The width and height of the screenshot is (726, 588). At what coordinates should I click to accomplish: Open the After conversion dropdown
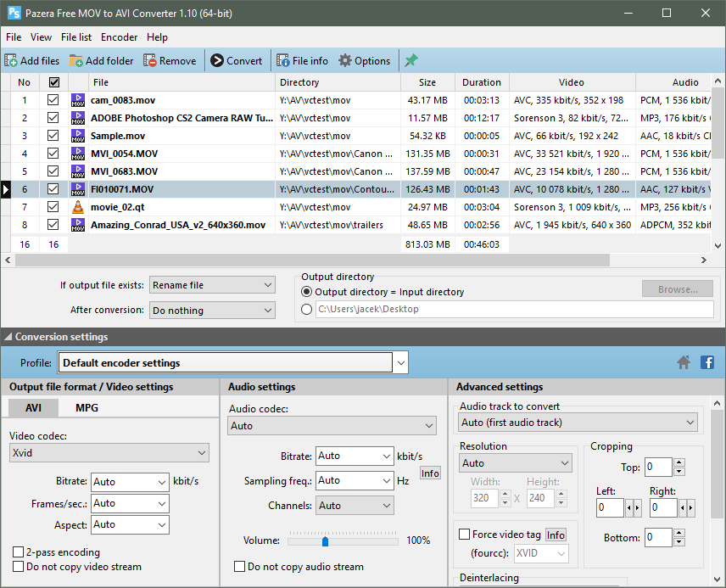pos(212,311)
